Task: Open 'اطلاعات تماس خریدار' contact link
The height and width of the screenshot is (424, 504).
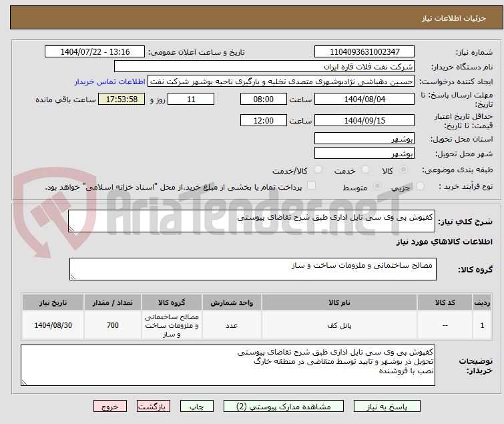Action: [110, 81]
